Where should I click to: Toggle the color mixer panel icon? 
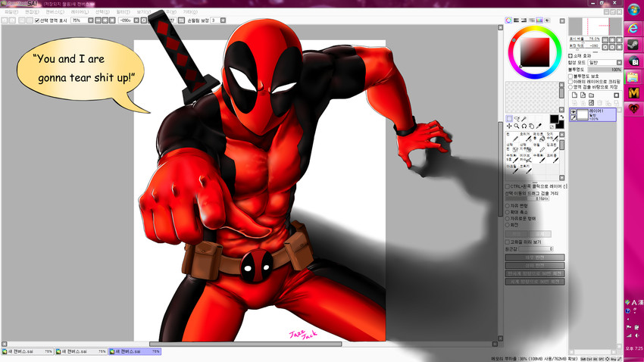[x=532, y=20]
